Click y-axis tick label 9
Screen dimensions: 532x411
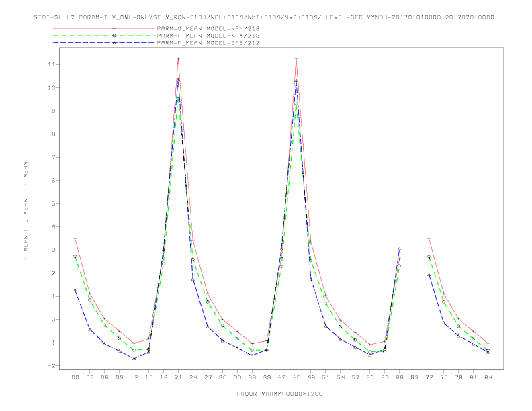tap(54, 111)
